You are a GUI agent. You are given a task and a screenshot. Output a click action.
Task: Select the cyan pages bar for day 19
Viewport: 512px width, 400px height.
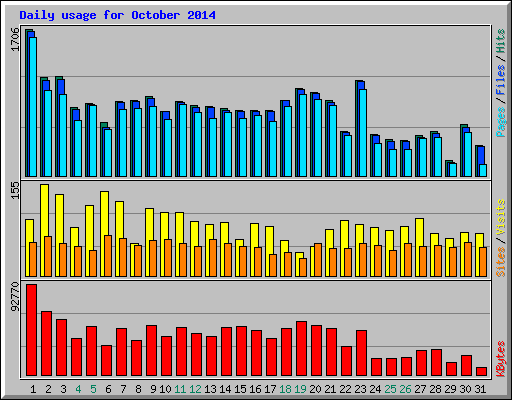tap(303, 135)
